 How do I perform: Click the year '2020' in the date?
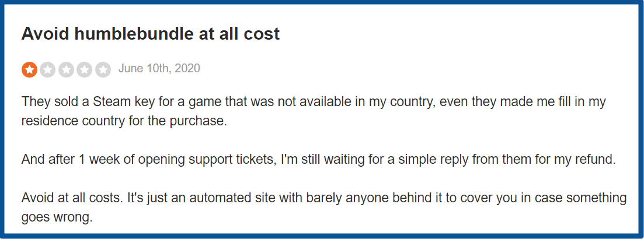click(x=187, y=68)
